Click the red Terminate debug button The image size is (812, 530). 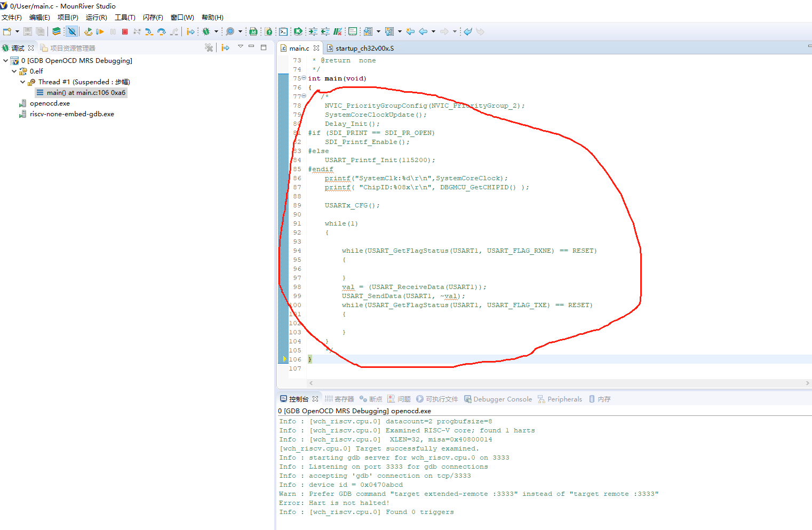(x=125, y=31)
